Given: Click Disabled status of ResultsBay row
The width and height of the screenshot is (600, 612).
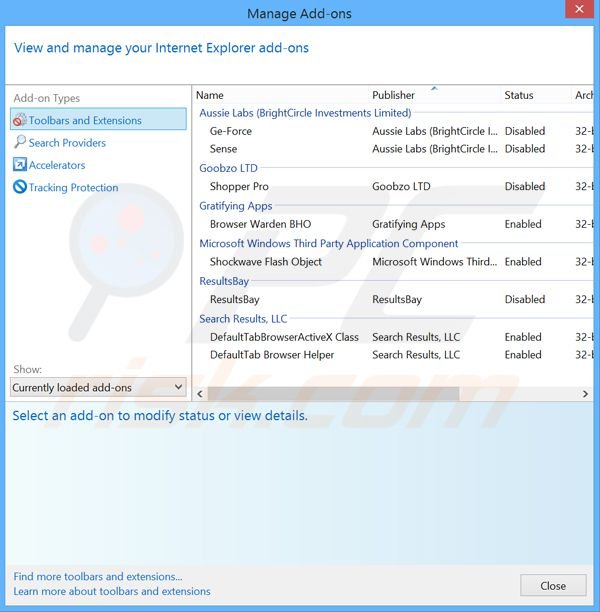Looking at the screenshot, I should coord(525,299).
